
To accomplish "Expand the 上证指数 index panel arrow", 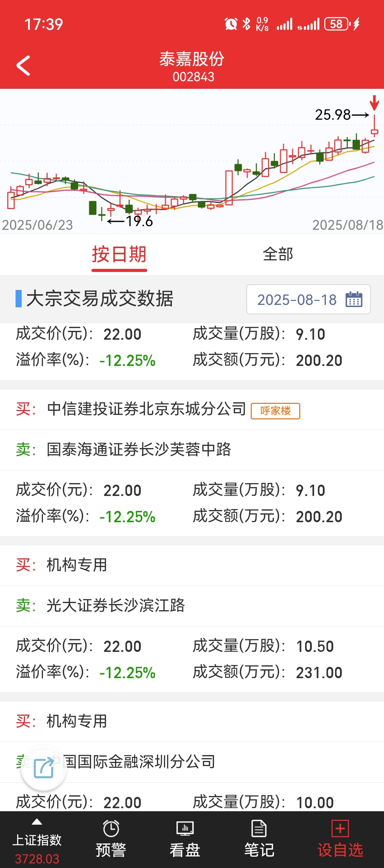I will [37, 822].
